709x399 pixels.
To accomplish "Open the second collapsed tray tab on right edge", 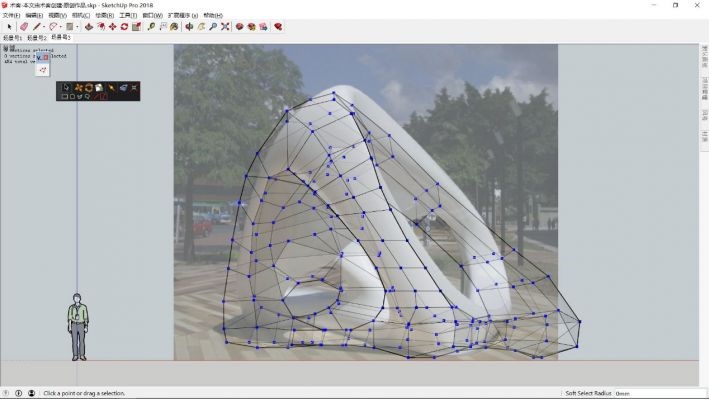I will point(704,89).
